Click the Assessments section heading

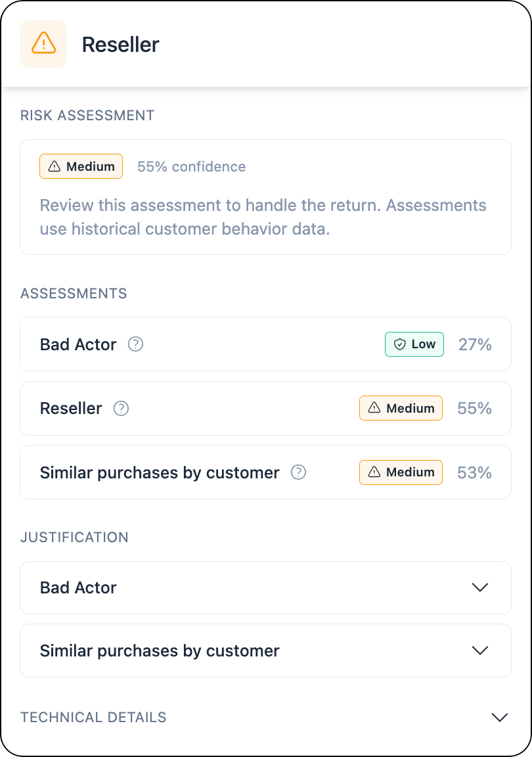point(74,294)
